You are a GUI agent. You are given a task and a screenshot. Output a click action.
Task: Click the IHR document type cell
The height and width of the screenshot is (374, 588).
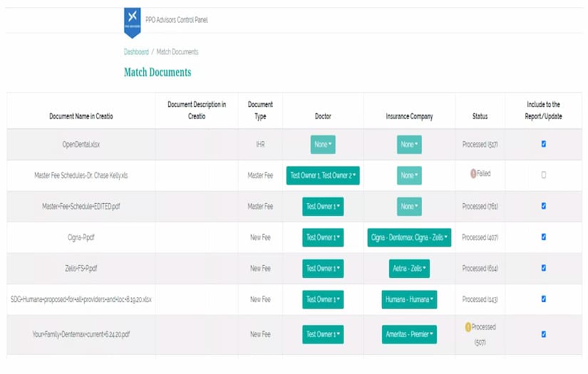(x=260, y=145)
